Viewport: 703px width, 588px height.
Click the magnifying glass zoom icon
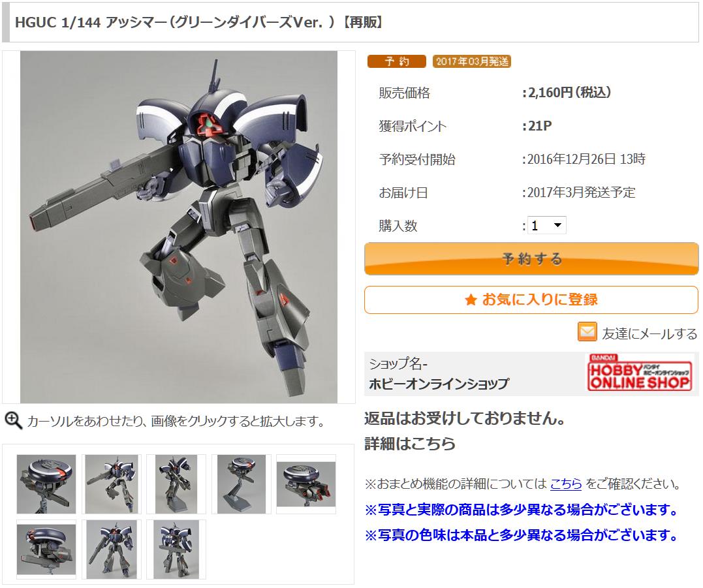[x=13, y=420]
